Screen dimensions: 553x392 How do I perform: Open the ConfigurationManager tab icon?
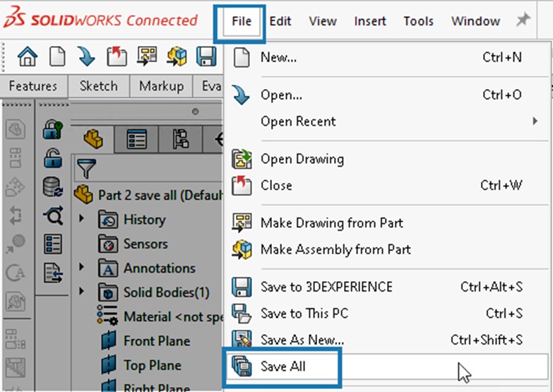(x=179, y=139)
